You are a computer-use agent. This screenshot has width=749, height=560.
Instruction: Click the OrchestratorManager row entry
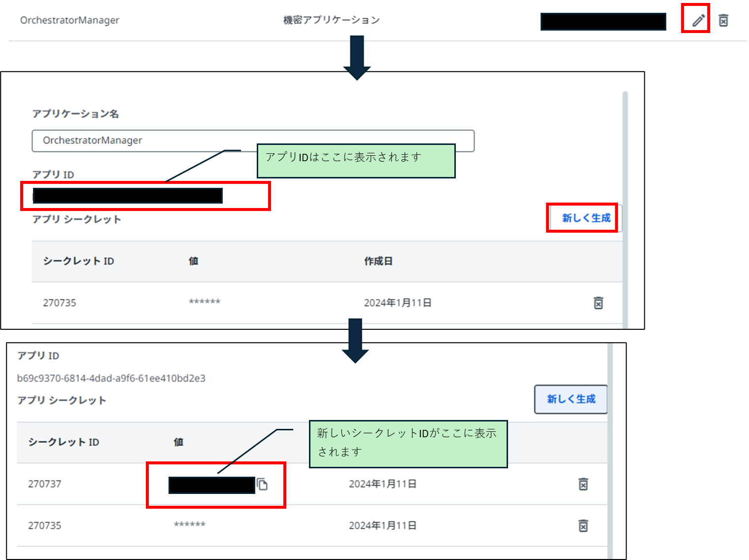tap(69, 20)
